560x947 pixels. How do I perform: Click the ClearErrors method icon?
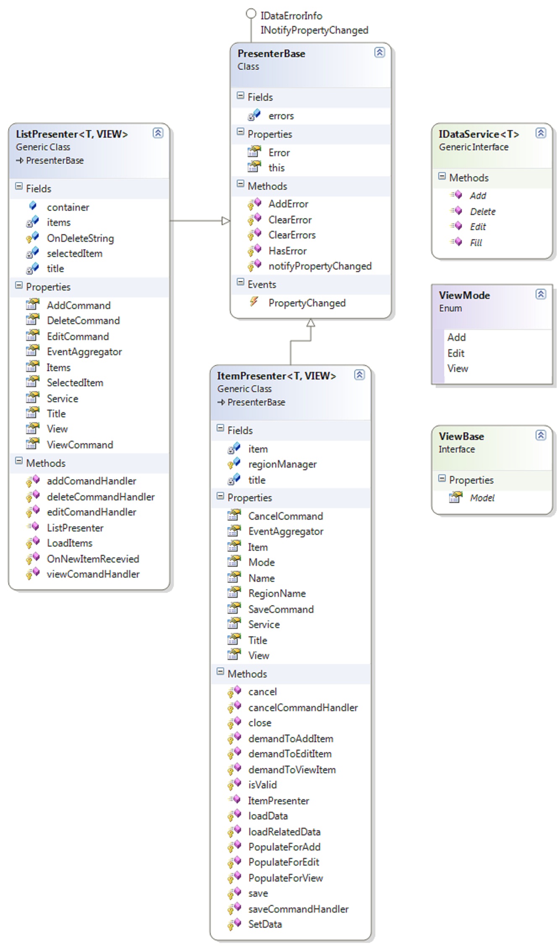tap(254, 235)
